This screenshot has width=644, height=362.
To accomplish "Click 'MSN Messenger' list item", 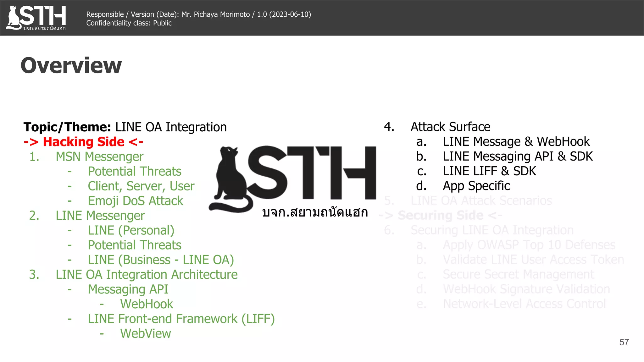I will click(x=99, y=156).
